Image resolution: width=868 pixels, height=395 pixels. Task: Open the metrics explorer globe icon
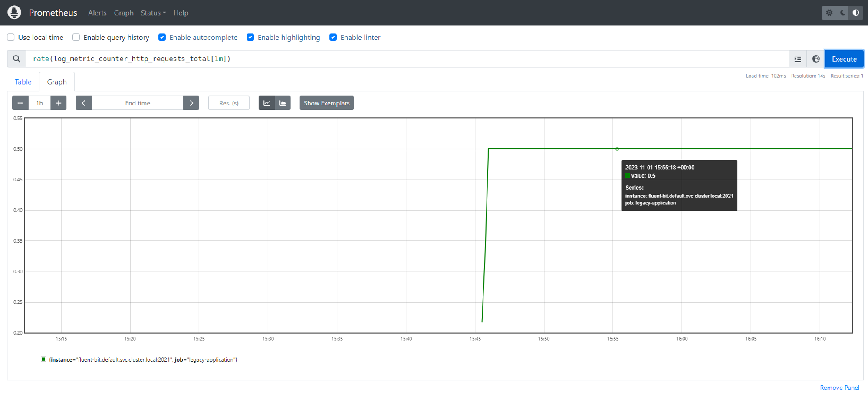coord(816,59)
